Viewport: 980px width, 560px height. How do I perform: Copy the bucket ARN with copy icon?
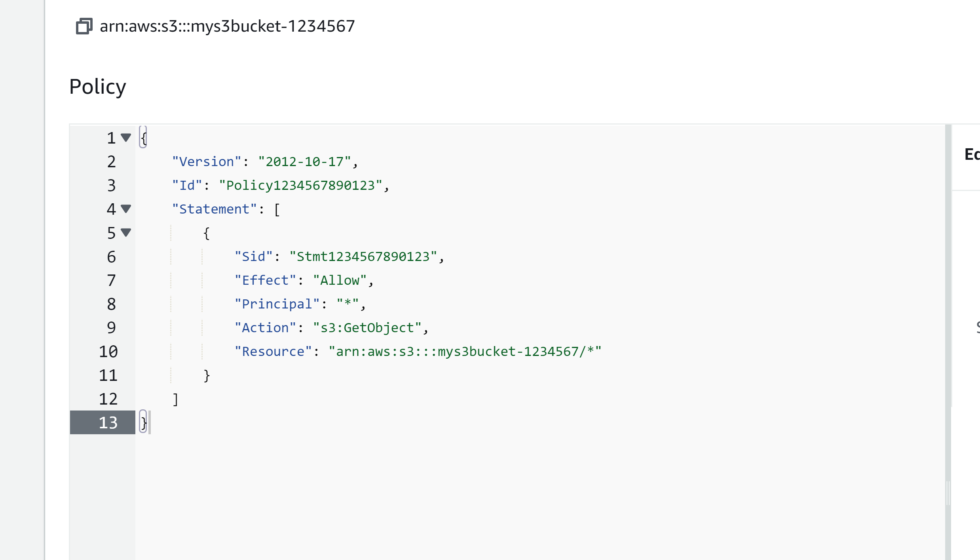click(x=84, y=26)
